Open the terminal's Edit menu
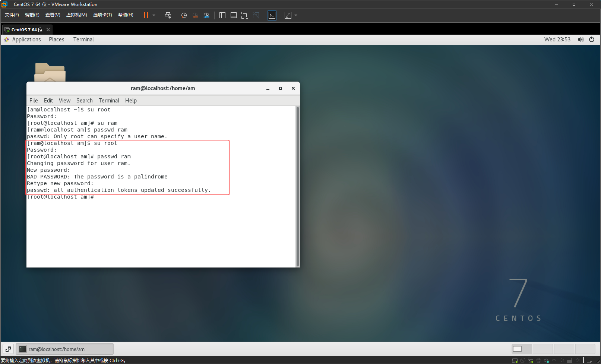601x364 pixels. coord(48,101)
